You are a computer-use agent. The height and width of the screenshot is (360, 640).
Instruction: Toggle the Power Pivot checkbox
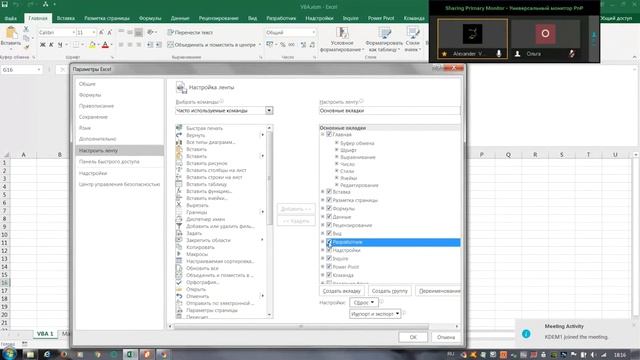[x=329, y=267]
